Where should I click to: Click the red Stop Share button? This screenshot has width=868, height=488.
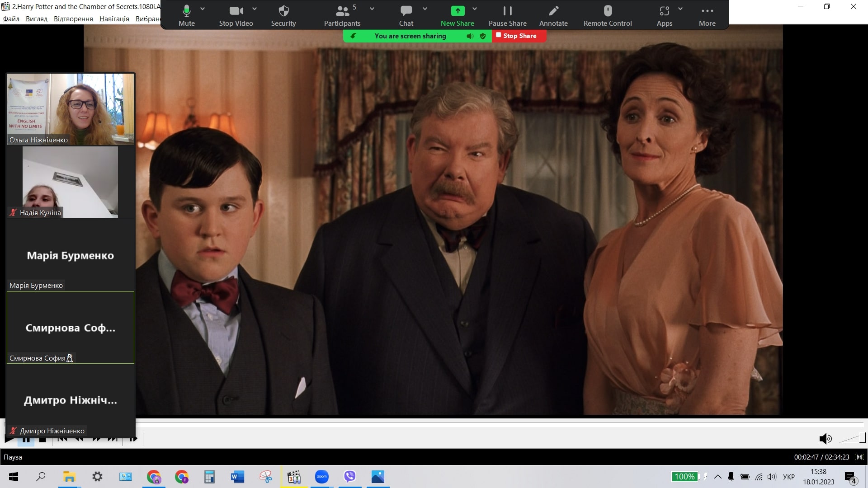pyautogui.click(x=519, y=36)
